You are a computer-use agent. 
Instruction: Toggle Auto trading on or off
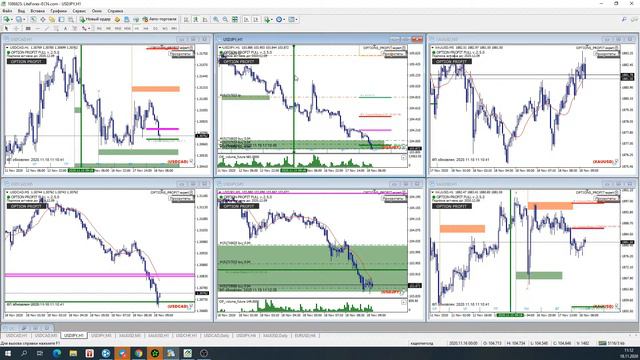tap(159, 19)
